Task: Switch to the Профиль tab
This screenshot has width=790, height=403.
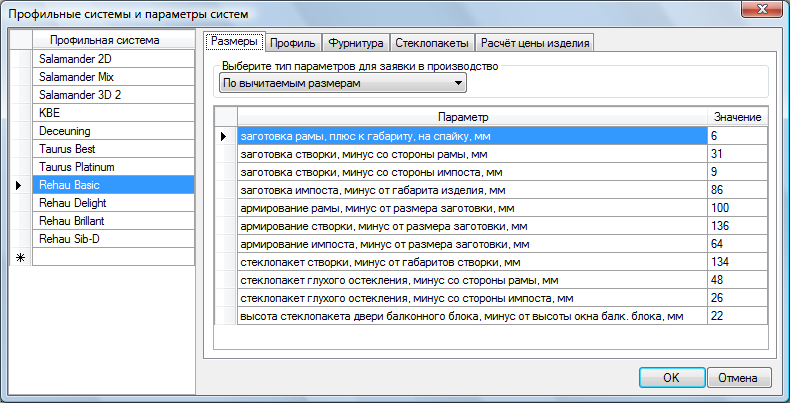Action: pos(294,42)
